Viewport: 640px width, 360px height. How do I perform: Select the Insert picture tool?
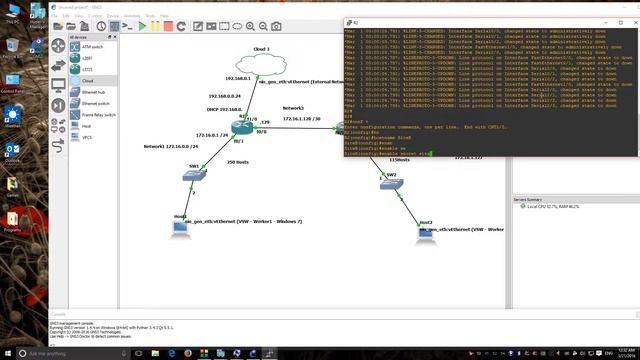[x=211, y=27]
